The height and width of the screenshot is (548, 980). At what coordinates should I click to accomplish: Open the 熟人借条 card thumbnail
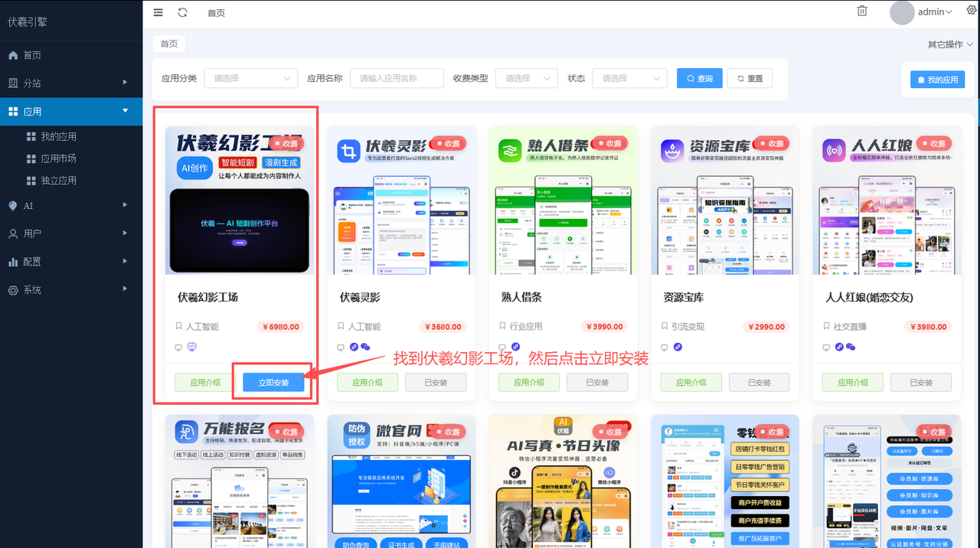point(563,201)
